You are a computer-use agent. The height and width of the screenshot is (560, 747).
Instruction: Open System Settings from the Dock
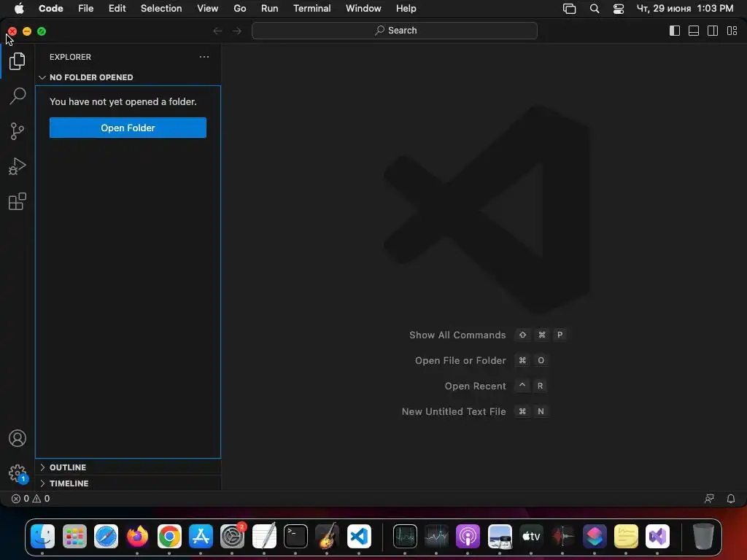click(233, 536)
